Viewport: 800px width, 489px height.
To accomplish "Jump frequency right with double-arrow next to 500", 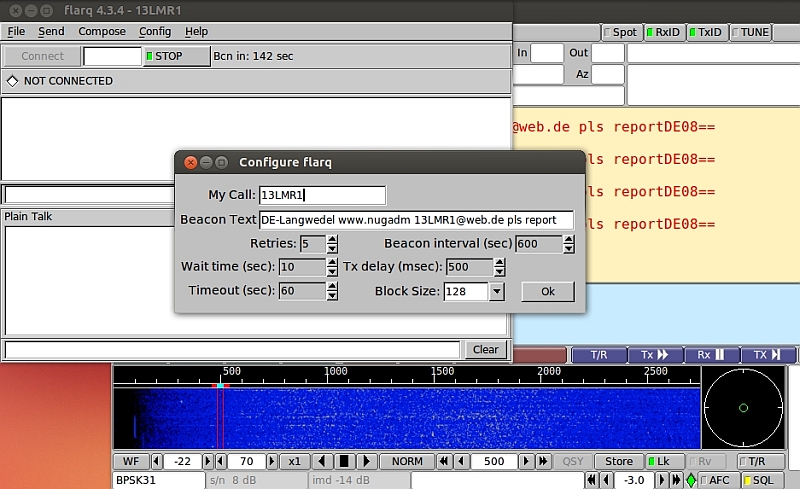I will [544, 461].
